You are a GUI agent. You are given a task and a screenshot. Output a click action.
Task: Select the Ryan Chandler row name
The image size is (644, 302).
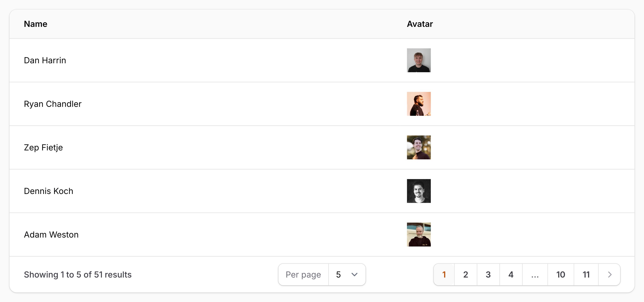click(53, 104)
